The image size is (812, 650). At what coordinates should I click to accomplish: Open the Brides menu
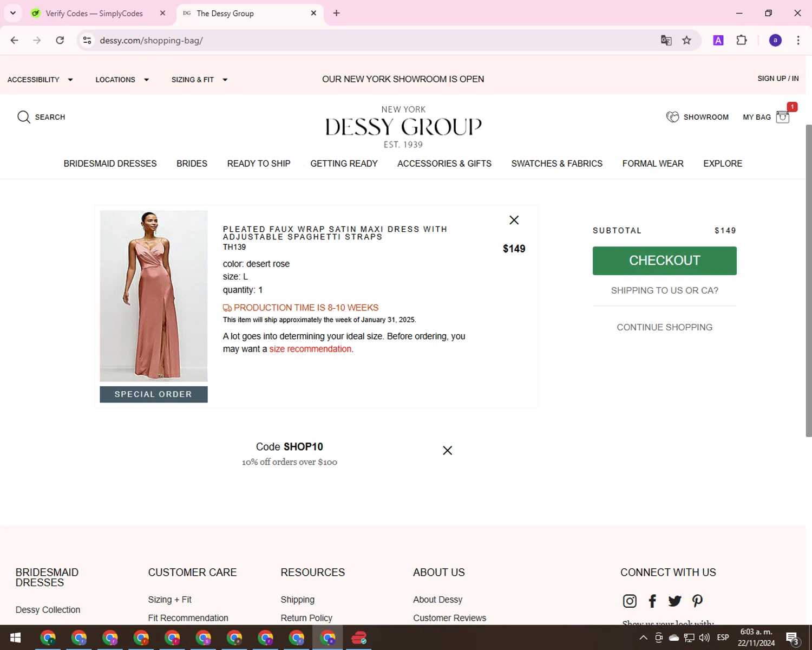coord(192,164)
